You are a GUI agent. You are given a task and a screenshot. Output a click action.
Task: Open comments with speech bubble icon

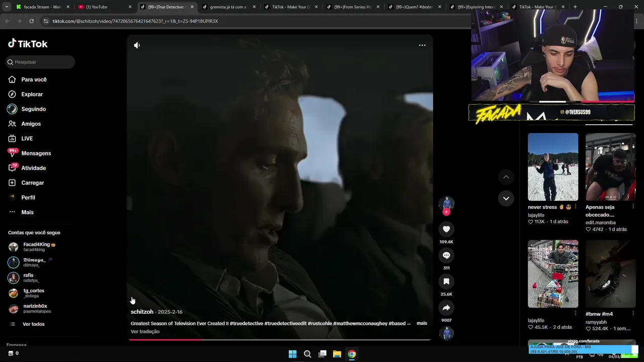pos(446,255)
